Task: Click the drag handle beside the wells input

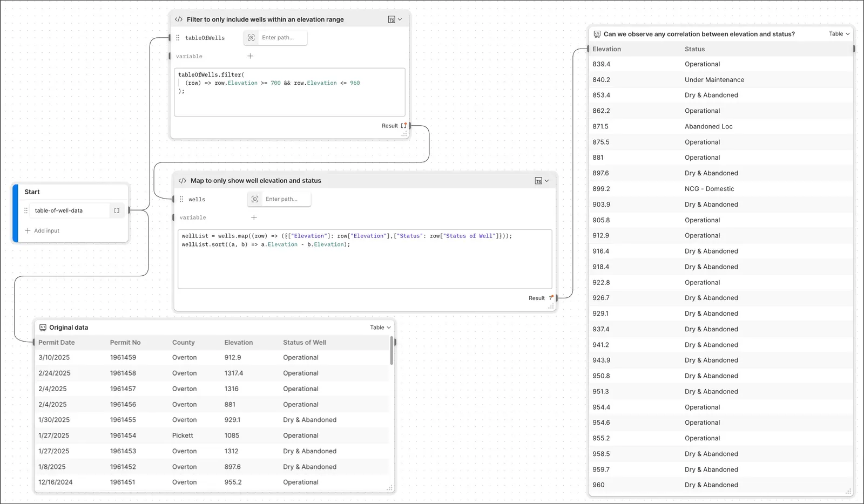Action: pyautogui.click(x=181, y=199)
